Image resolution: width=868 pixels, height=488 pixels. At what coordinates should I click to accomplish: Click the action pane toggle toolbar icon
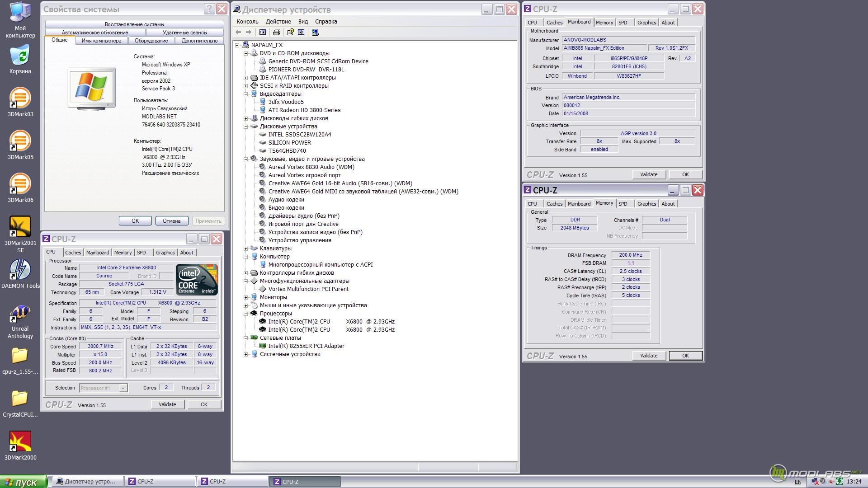click(x=301, y=32)
